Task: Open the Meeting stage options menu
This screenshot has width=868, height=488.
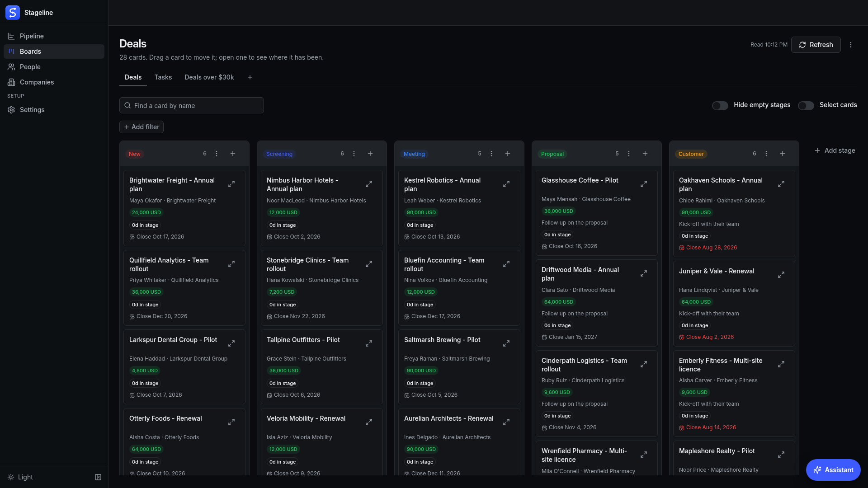Action: click(491, 154)
